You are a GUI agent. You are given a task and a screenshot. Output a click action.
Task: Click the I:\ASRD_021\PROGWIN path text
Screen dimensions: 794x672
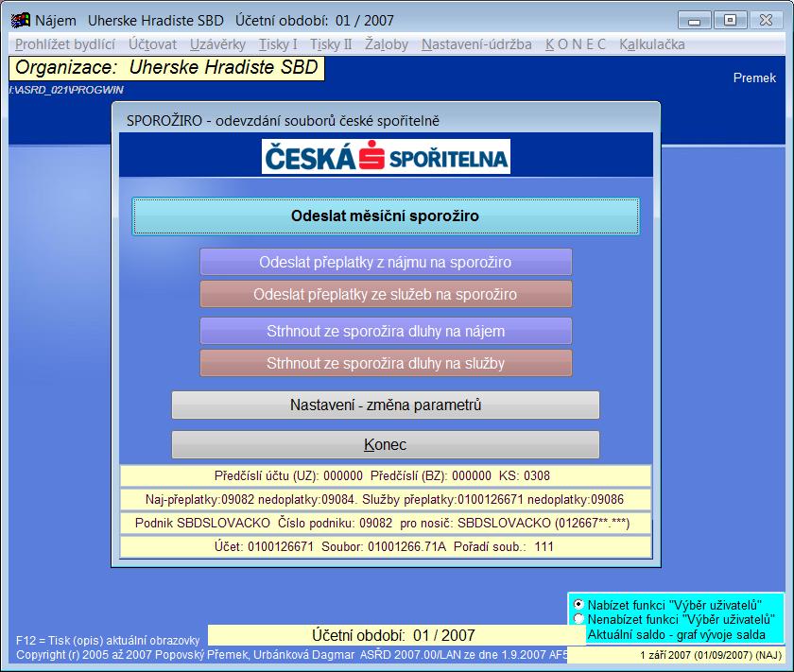point(66,90)
